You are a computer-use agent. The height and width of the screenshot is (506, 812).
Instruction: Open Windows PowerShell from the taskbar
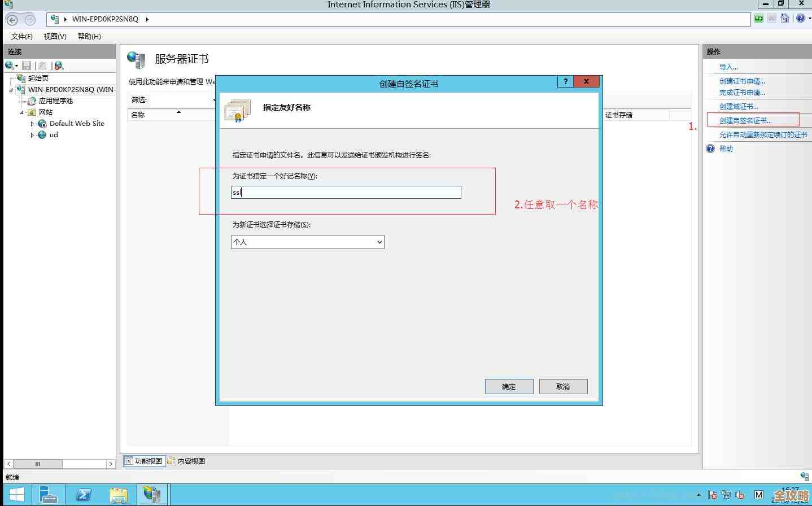click(84, 495)
